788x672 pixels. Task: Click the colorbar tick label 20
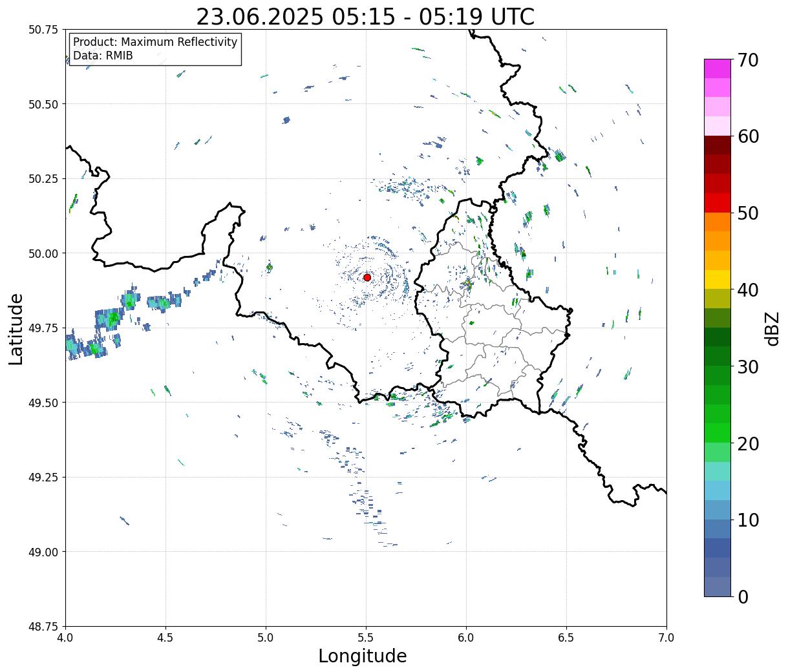748,443
